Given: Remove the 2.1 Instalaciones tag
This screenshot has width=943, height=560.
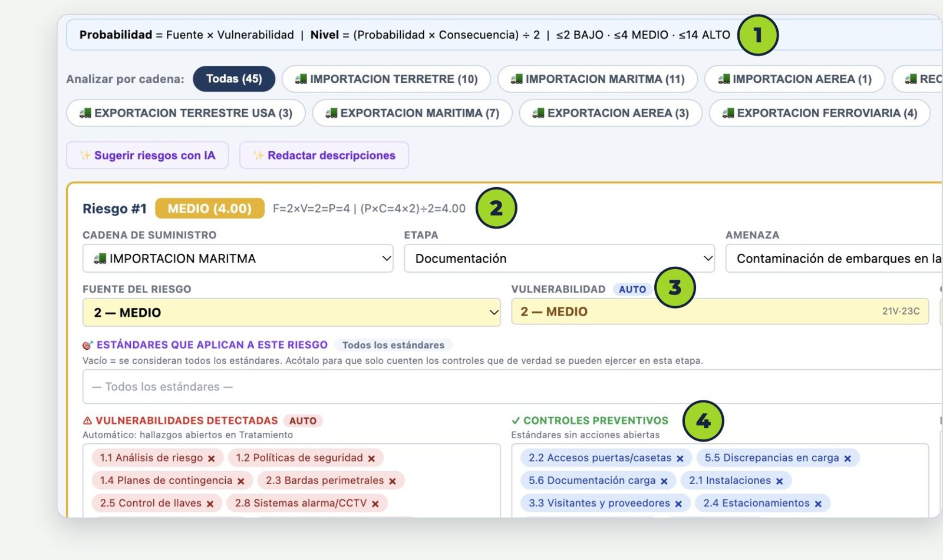Looking at the screenshot, I should click(x=779, y=481).
